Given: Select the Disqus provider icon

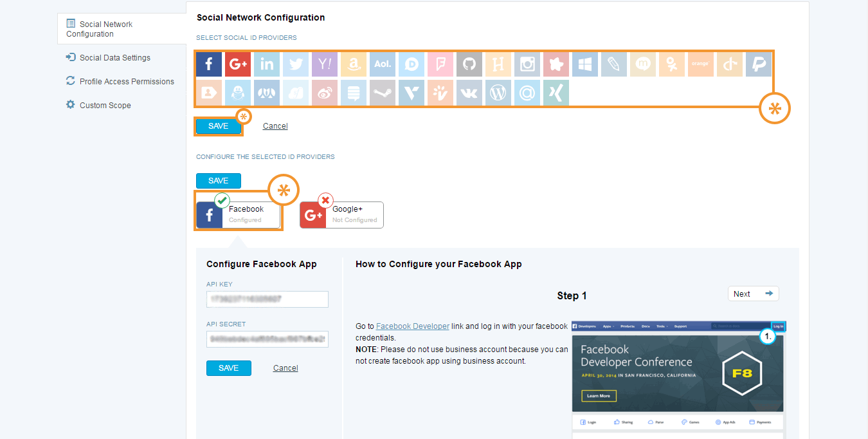Looking at the screenshot, I should tap(411, 64).
